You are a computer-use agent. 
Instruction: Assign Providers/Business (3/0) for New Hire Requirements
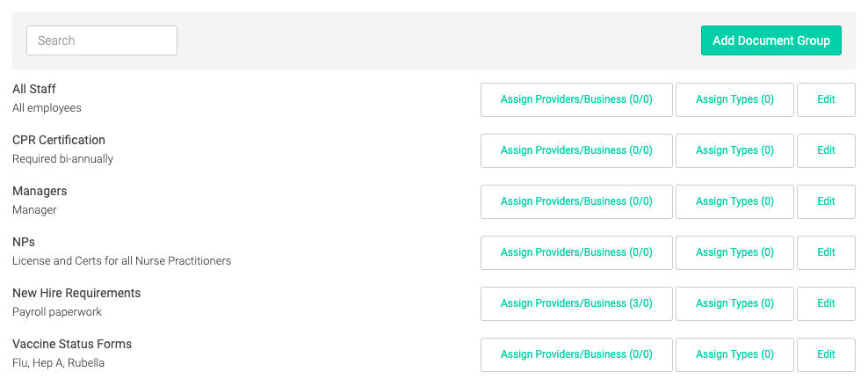click(576, 303)
